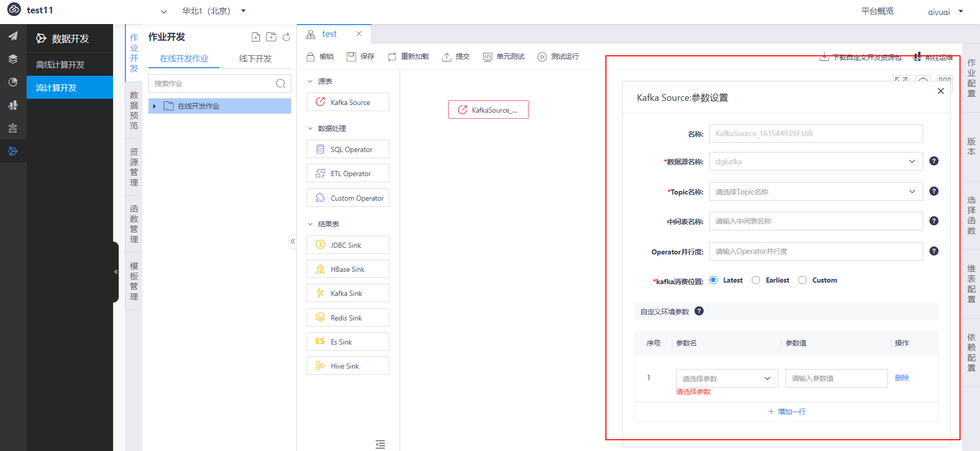The image size is (980, 451).
Task: Open 流计算开发 menu item
Action: click(x=70, y=88)
